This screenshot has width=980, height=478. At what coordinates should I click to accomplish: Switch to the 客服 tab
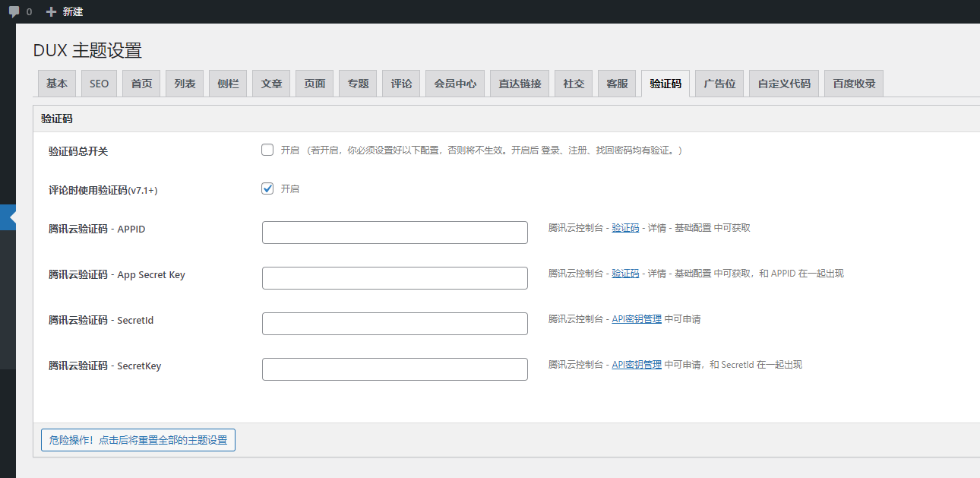click(x=618, y=84)
